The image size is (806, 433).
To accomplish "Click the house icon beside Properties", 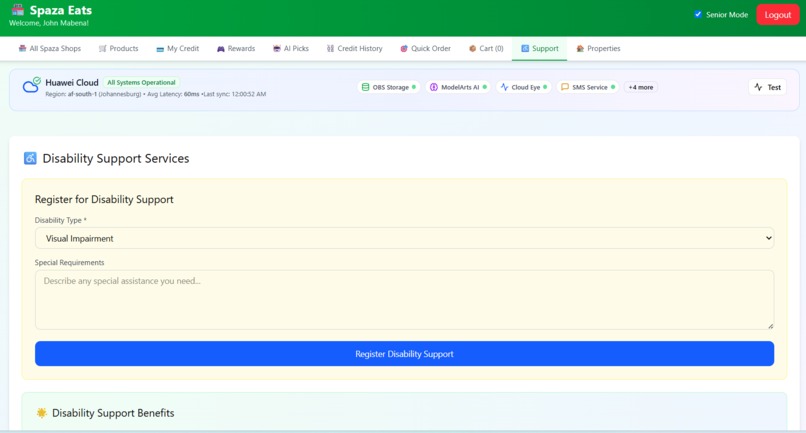I will pyautogui.click(x=580, y=48).
